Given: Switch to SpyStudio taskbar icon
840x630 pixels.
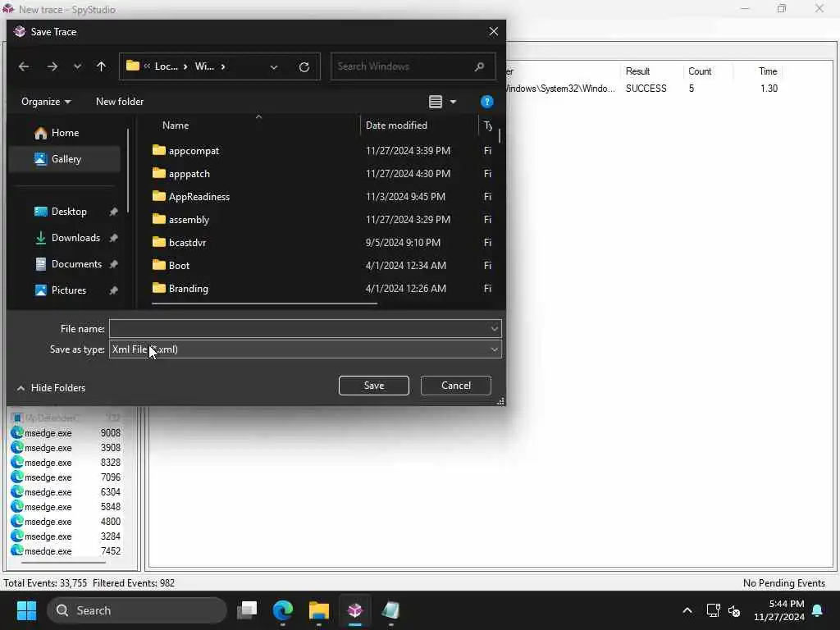Looking at the screenshot, I should [x=354, y=610].
